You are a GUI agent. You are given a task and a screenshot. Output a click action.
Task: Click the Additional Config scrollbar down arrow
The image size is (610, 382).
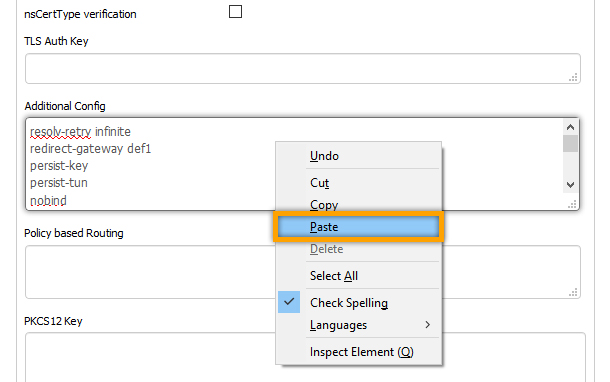570,185
